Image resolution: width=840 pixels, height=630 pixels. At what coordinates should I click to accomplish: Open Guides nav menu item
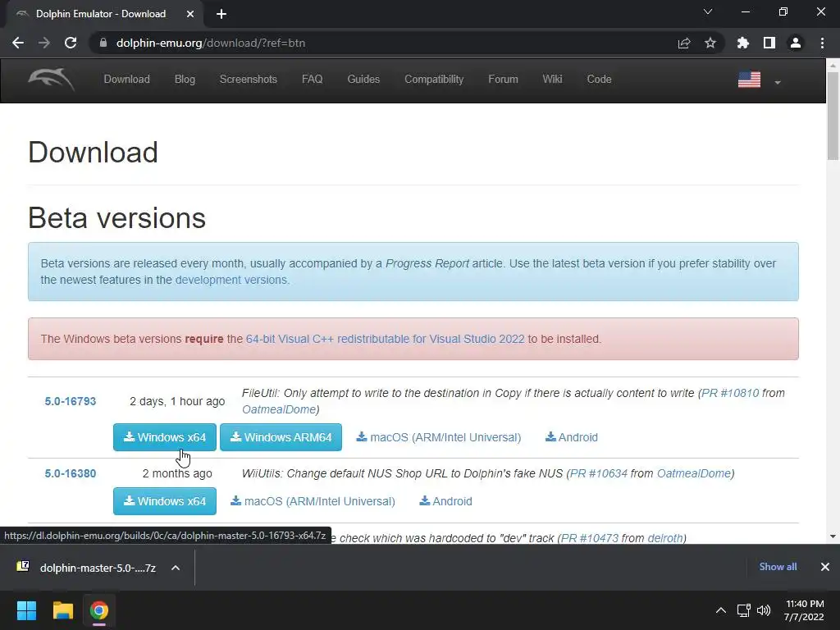(363, 80)
